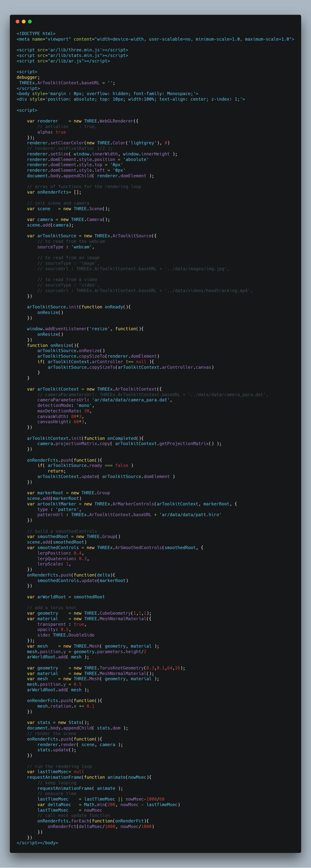Click the '// init scene and camera' comment

tap(58, 203)
